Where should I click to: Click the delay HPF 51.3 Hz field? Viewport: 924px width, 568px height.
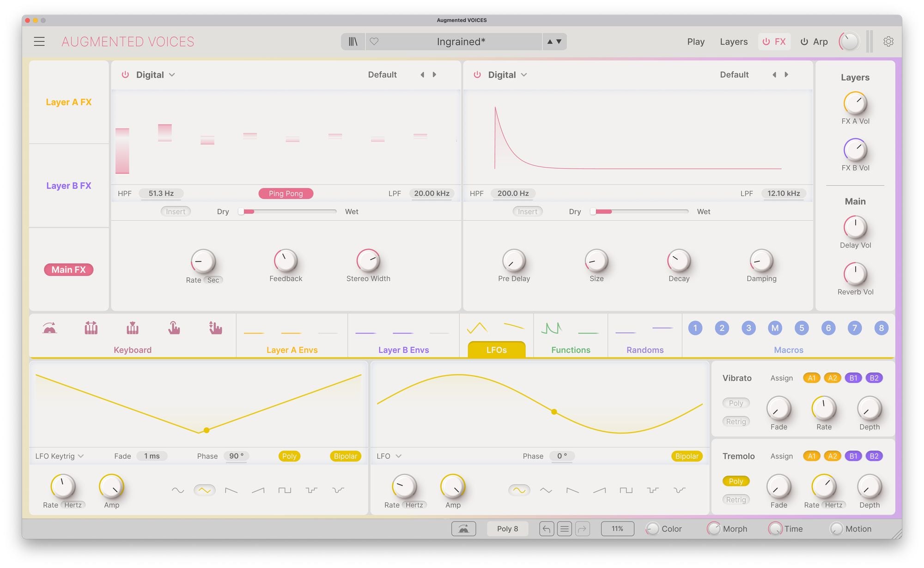coord(161,193)
